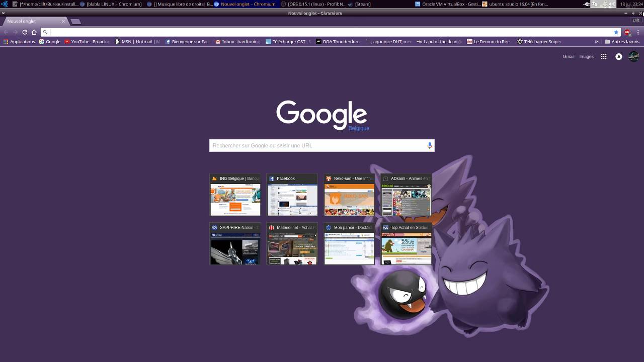The width and height of the screenshot is (644, 362).
Task: Open the SAPPHIRE Nation thumbnail
Action: (235, 244)
